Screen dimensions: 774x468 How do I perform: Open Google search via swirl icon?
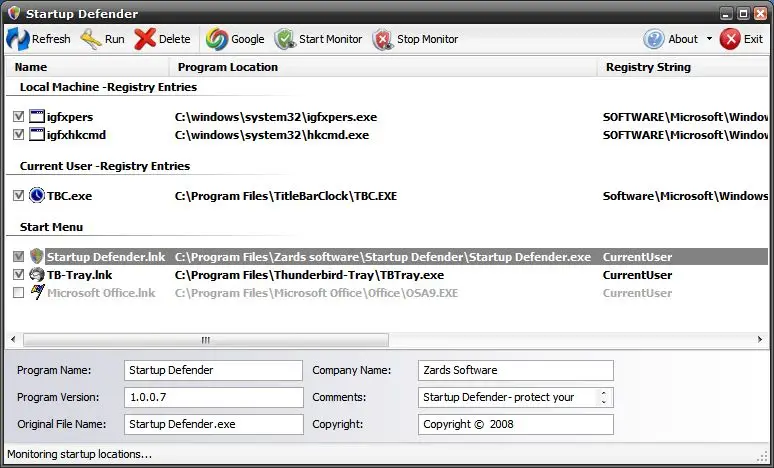pyautogui.click(x=217, y=39)
